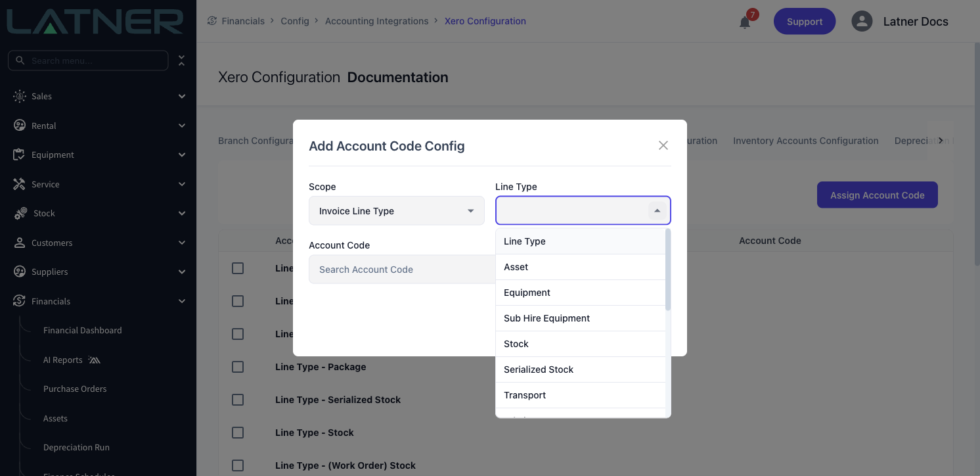Open Depreciation Run in sidebar
Screen dimensions: 980x476
[76, 447]
